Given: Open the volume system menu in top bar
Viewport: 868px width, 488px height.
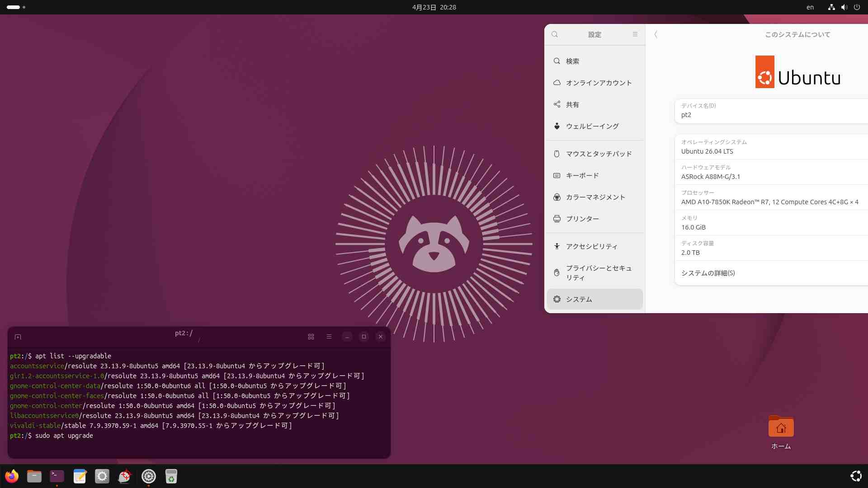Looking at the screenshot, I should [844, 7].
